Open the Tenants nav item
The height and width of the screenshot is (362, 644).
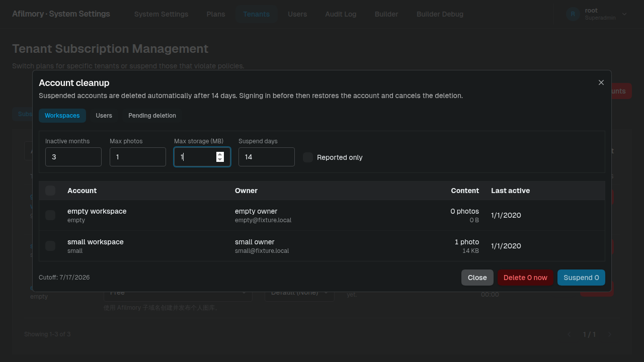[x=257, y=14]
